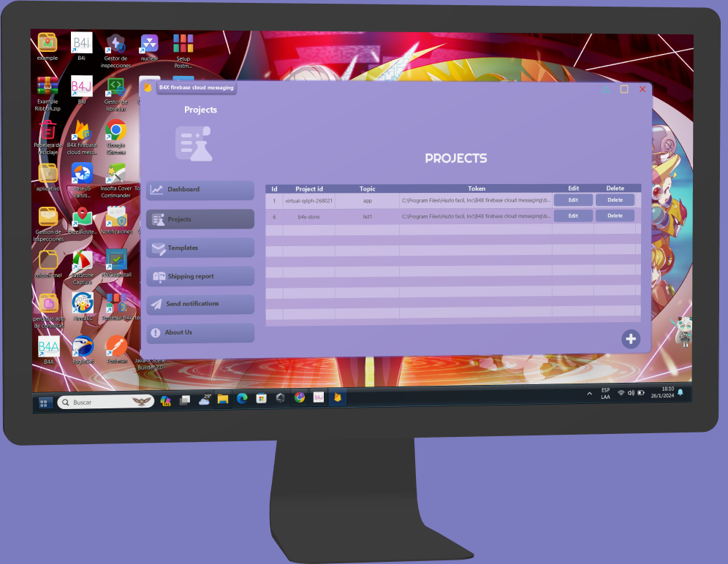Select the Dashboard chart icon
The image size is (728, 564).
pos(158,189)
